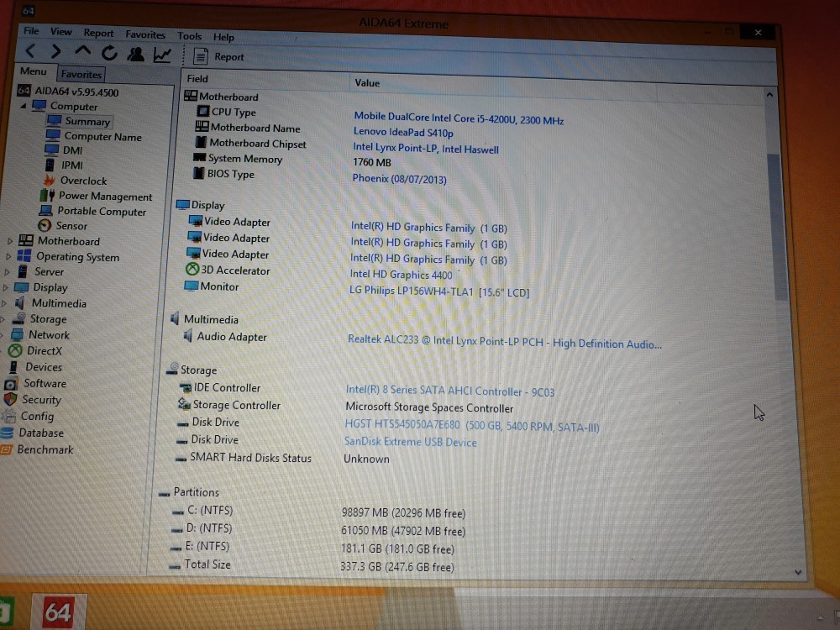
Task: Click the Refresh toolbar icon
Action: tap(109, 52)
